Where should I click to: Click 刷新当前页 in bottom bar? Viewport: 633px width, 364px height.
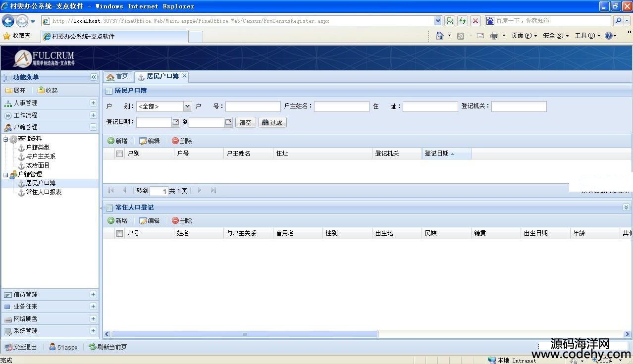[x=107, y=347]
